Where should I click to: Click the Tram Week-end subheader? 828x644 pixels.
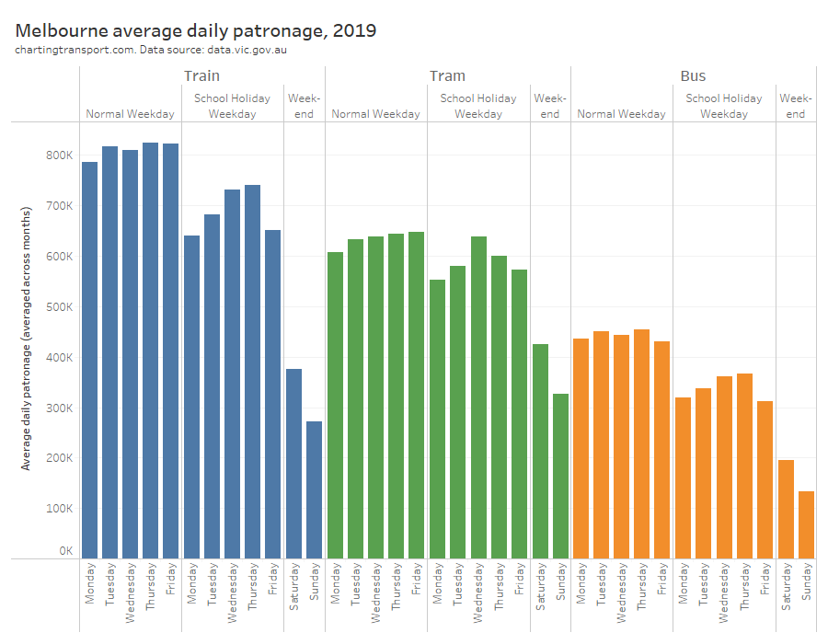[550, 106]
